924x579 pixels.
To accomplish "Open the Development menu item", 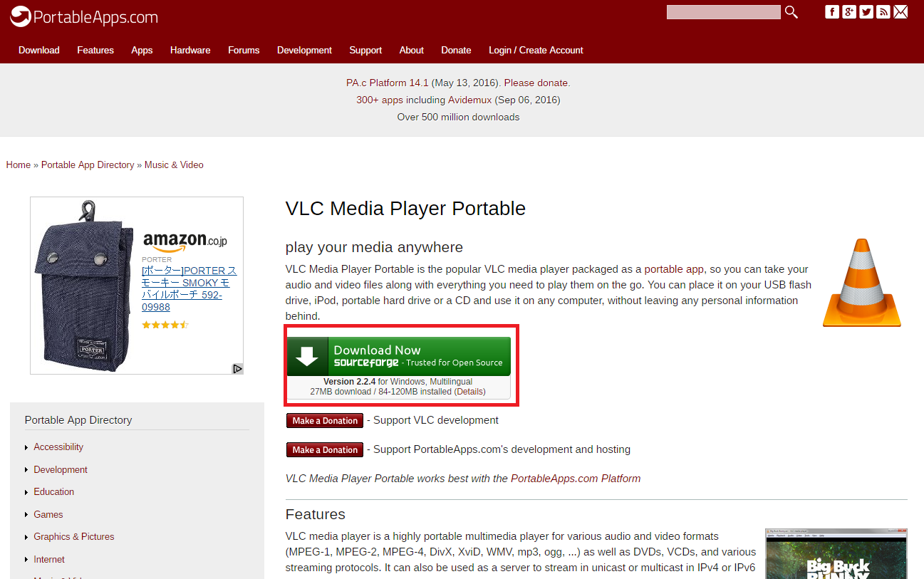I will click(304, 50).
